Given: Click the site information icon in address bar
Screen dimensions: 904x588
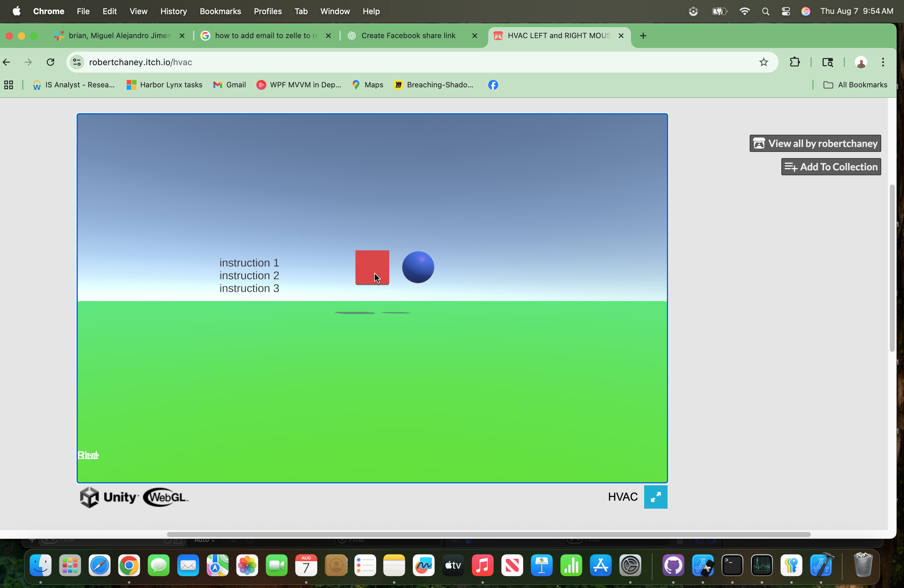Looking at the screenshot, I should (77, 62).
